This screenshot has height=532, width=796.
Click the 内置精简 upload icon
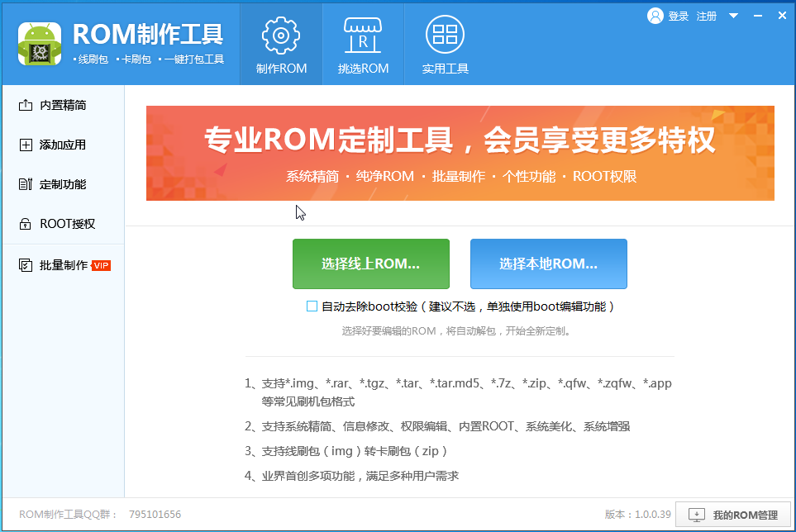[26, 105]
